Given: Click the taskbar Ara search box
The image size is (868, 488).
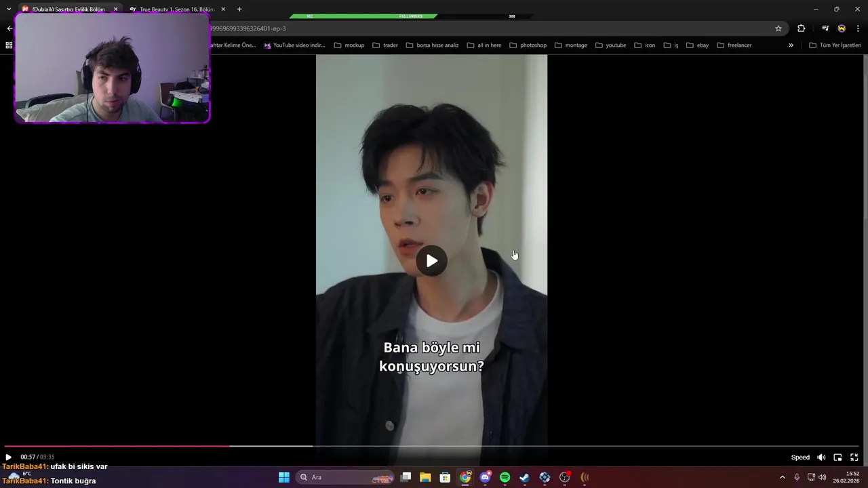Looking at the screenshot, I should [346, 477].
